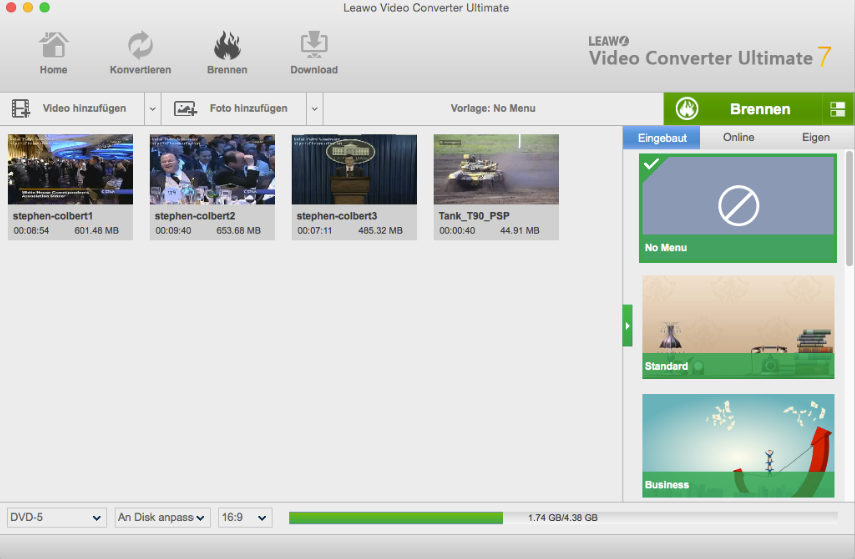
Task: Open the Home section
Action: coord(53,53)
